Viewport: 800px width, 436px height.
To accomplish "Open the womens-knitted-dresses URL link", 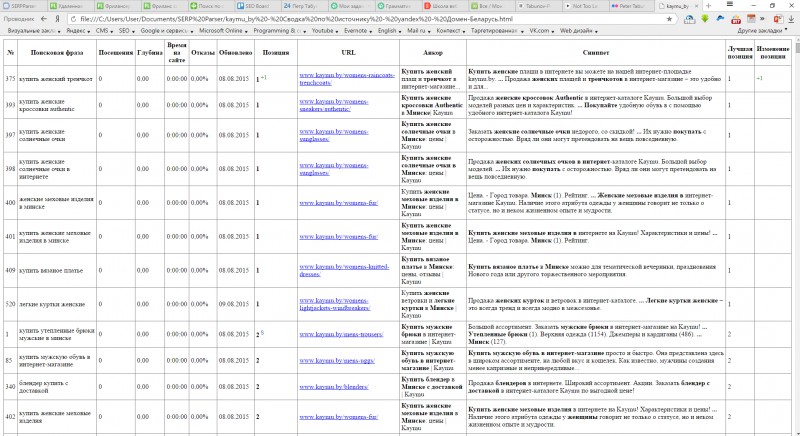I will pos(344,270).
